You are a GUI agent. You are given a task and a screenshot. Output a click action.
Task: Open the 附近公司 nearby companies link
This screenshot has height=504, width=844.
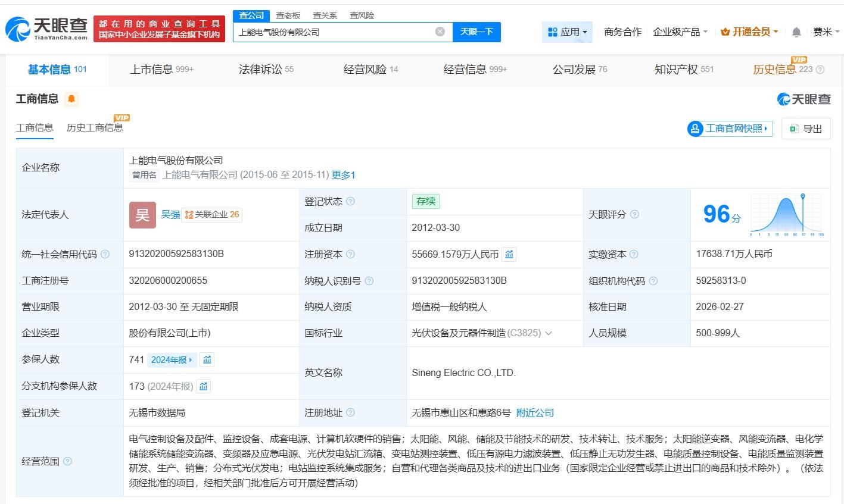535,412
